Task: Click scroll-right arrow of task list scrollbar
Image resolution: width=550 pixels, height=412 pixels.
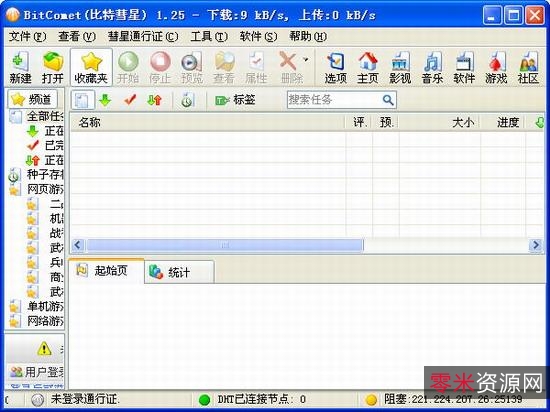Action: point(536,245)
